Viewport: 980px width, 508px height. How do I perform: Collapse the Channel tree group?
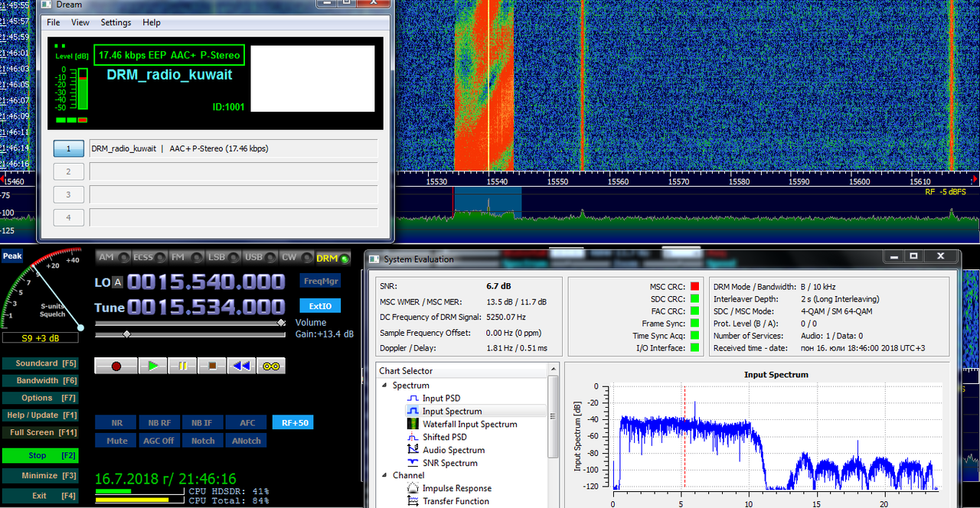pyautogui.click(x=385, y=475)
